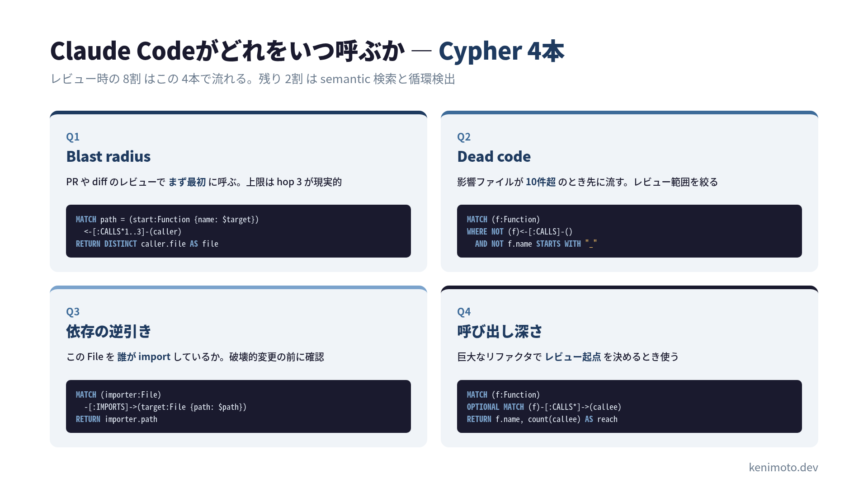The image size is (868, 488).
Task: Select the 'Q3' label
Action: point(73,312)
